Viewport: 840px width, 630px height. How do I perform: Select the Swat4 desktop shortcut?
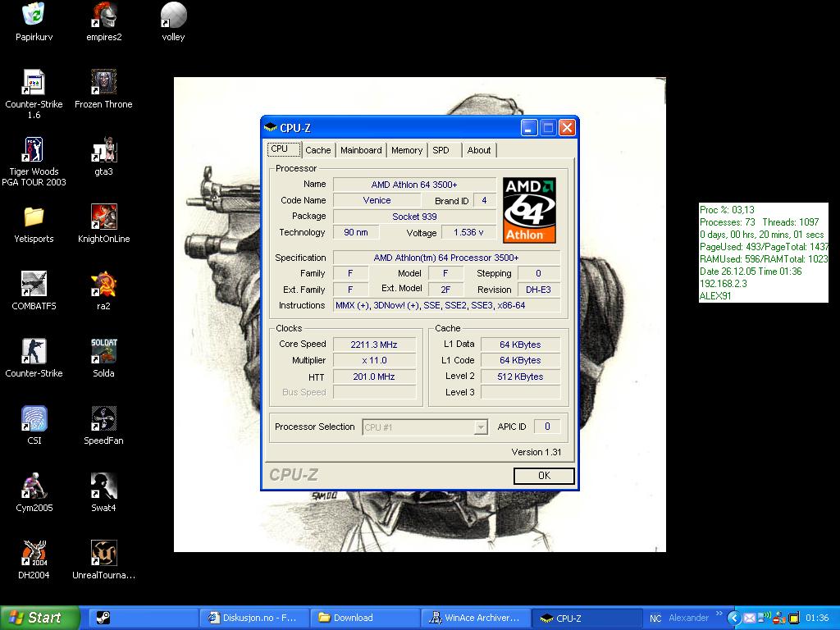[103, 493]
